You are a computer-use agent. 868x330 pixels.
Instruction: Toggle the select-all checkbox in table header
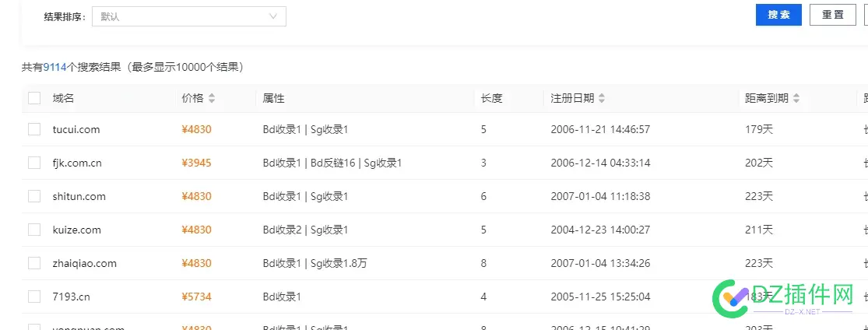(x=34, y=98)
